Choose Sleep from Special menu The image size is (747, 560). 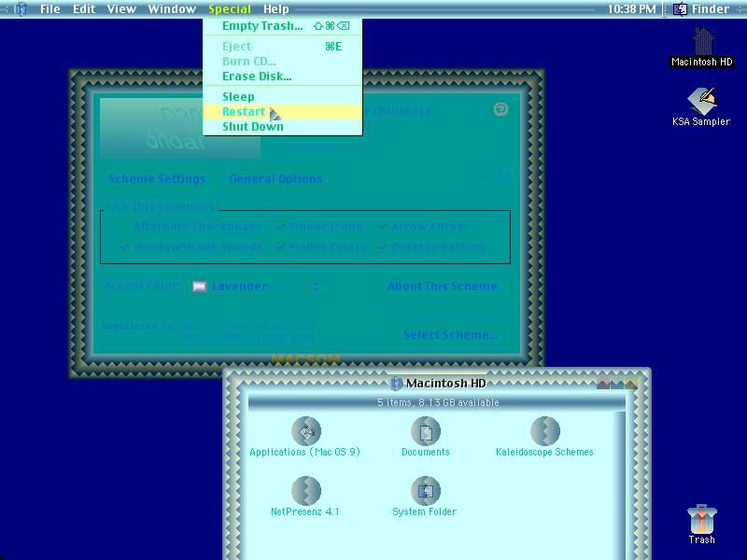coord(283,97)
